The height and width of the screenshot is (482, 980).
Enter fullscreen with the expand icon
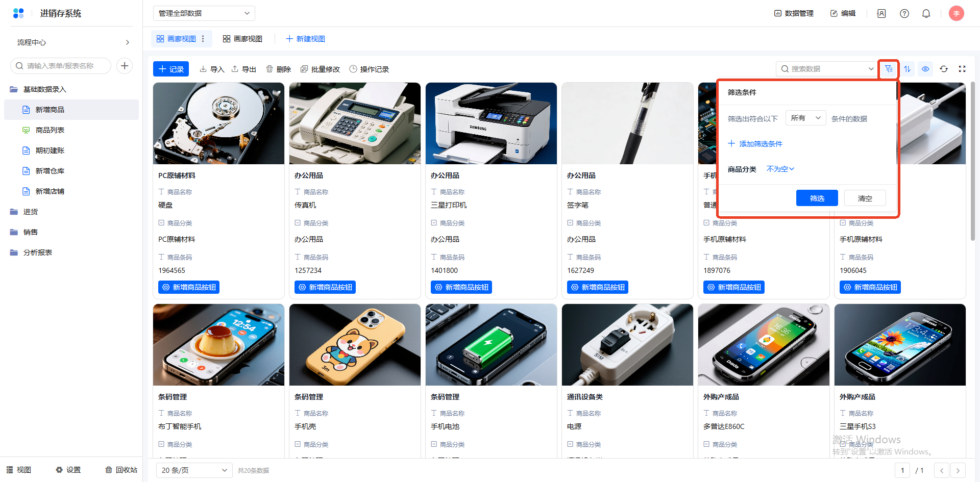962,69
